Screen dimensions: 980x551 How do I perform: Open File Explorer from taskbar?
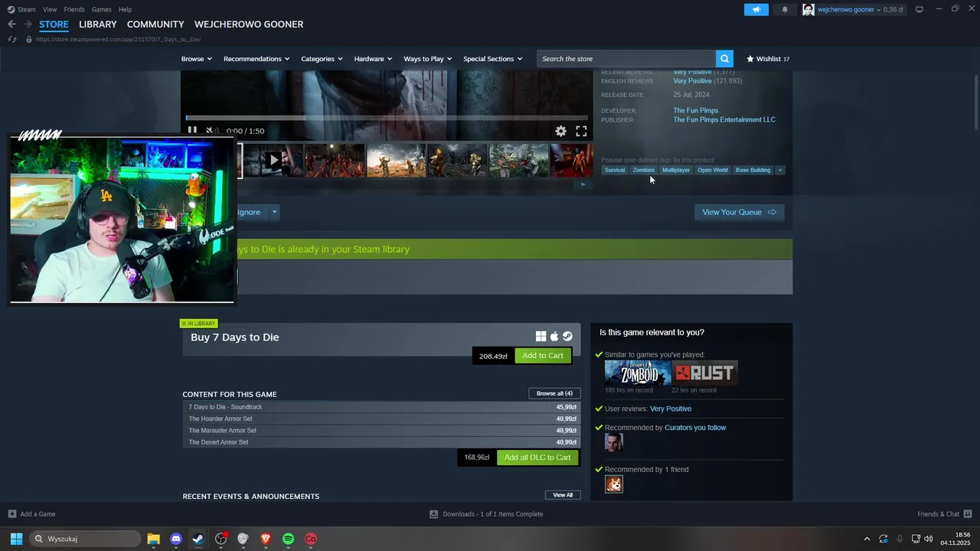click(153, 539)
